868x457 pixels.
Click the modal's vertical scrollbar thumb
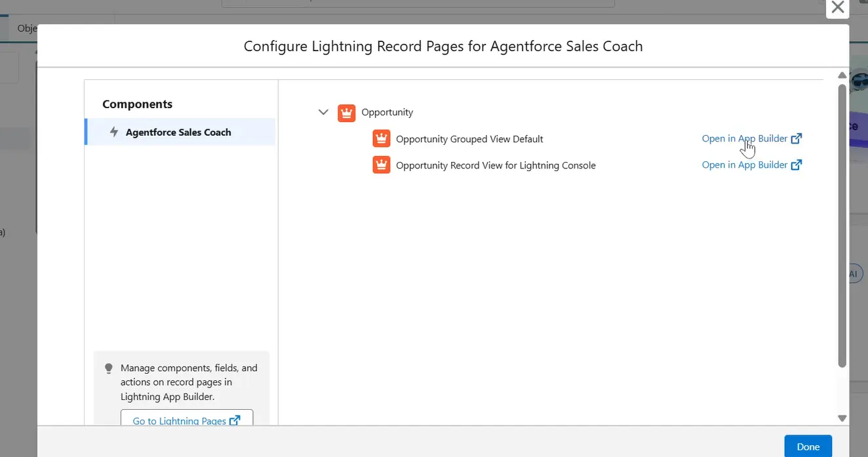tap(842, 223)
